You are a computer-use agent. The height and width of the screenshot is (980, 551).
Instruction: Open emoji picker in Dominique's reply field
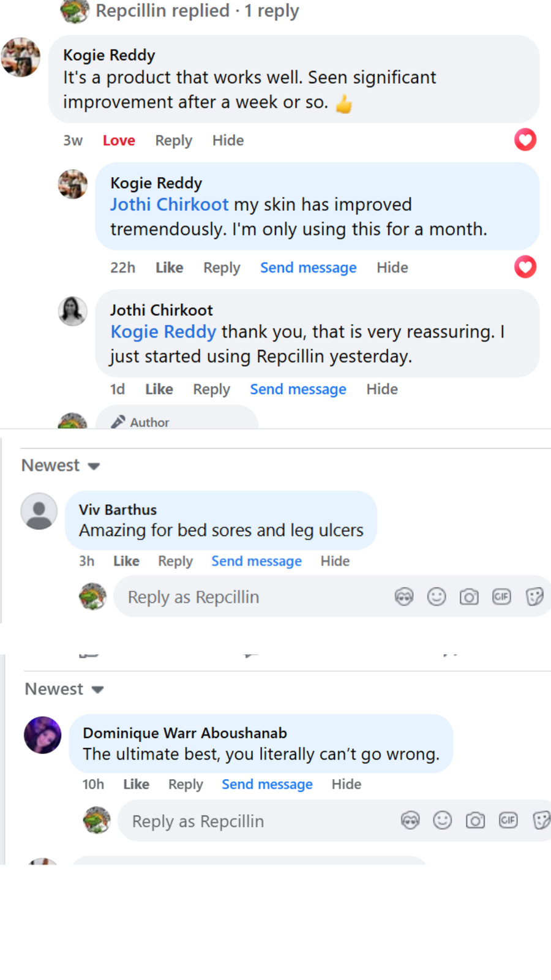(443, 820)
